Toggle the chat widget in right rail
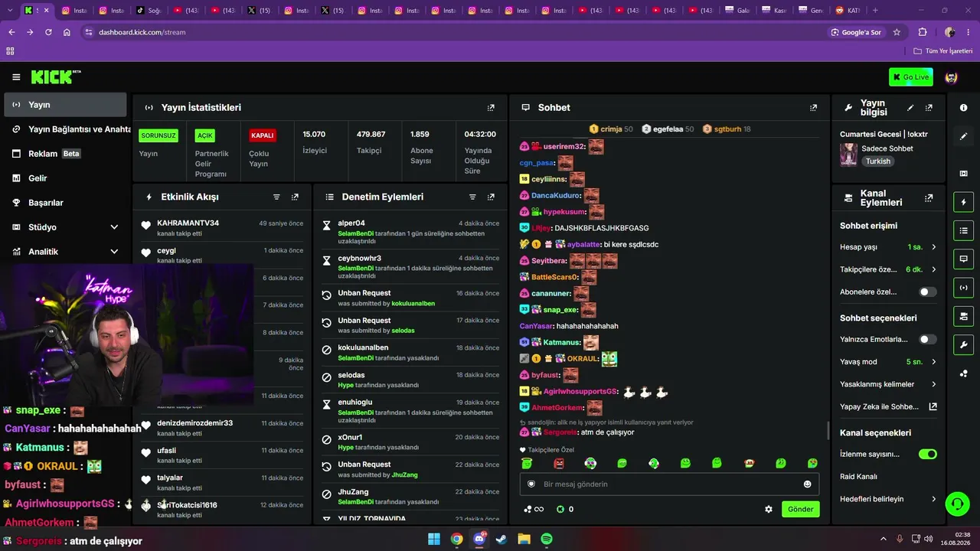 963,259
